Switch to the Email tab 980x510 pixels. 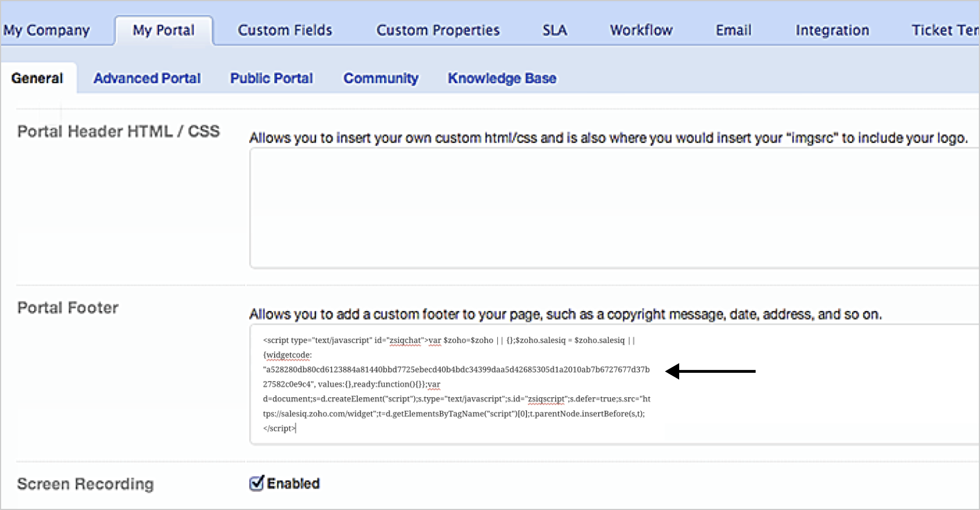tap(734, 30)
